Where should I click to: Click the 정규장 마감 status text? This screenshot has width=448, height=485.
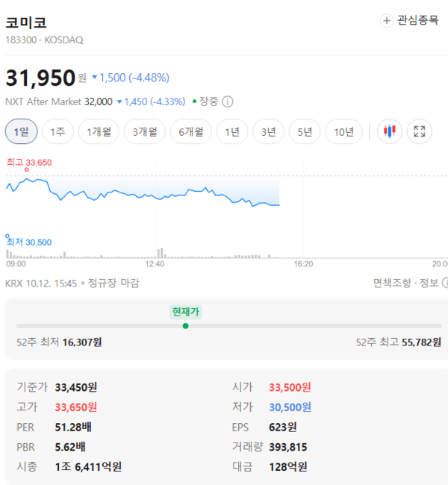click(113, 283)
